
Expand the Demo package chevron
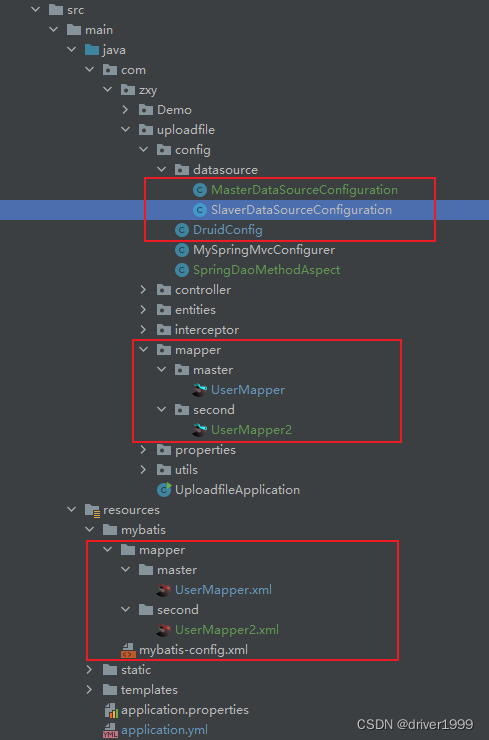pos(125,109)
